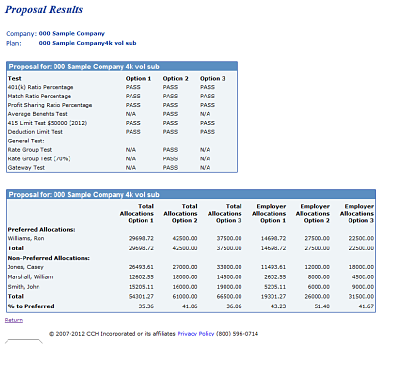Click the Total Allocations Option 1 column header
This screenshot has width=400, height=387.
pyautogui.click(x=137, y=213)
